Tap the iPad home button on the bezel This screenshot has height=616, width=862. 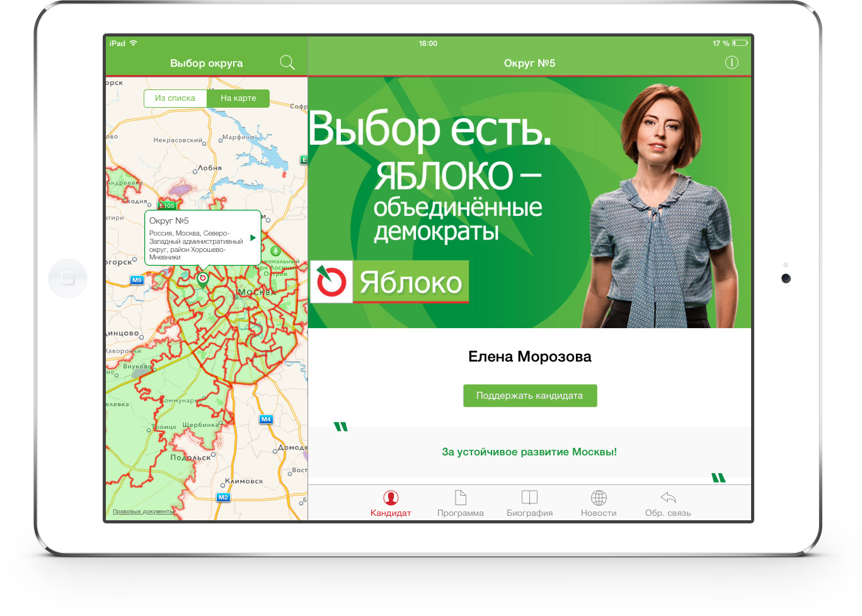point(68,278)
